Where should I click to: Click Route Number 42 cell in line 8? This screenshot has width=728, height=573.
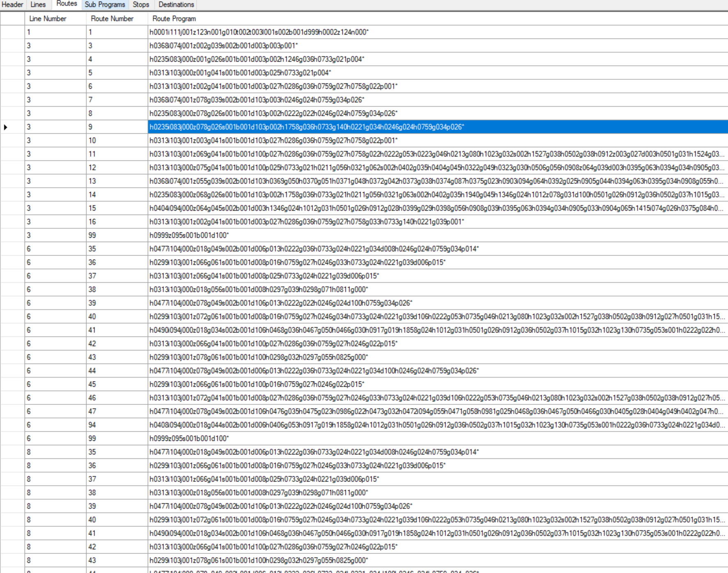tap(117, 547)
